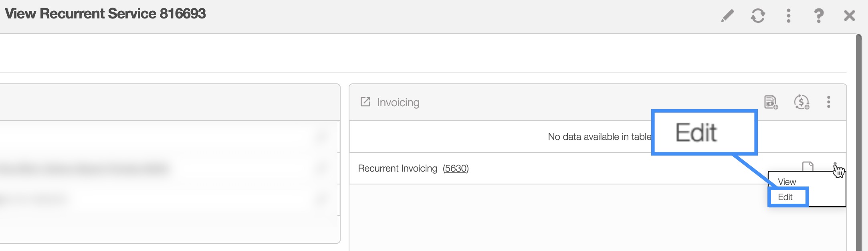Toggle the Recurrent Invoicing row three-dot menu

pos(835,165)
